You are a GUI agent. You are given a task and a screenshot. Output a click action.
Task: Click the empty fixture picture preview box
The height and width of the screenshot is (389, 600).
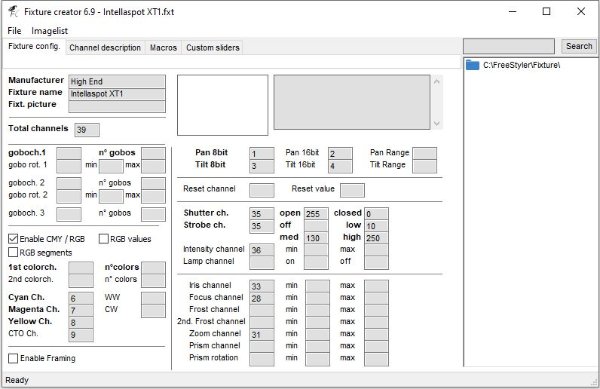click(x=222, y=105)
